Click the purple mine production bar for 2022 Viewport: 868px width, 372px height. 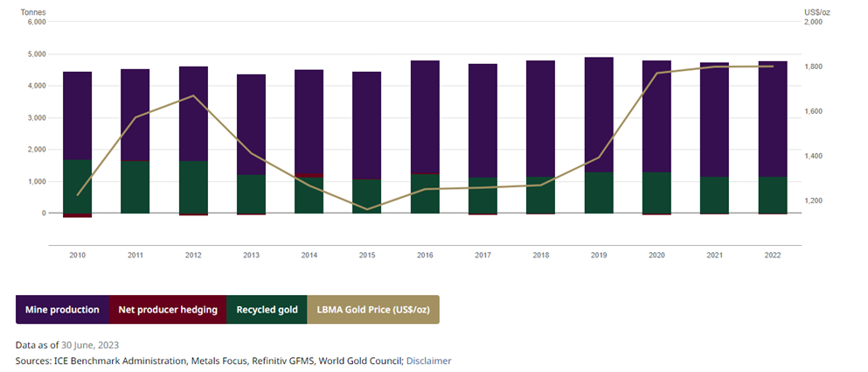pyautogui.click(x=773, y=118)
